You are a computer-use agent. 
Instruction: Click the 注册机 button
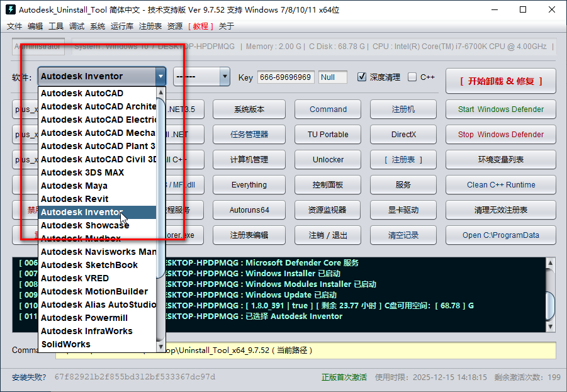pyautogui.click(x=403, y=109)
